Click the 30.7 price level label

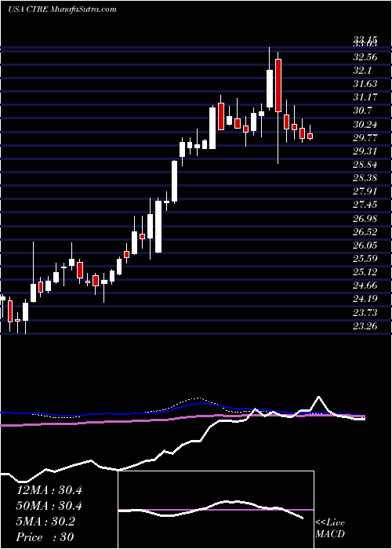[x=362, y=111]
